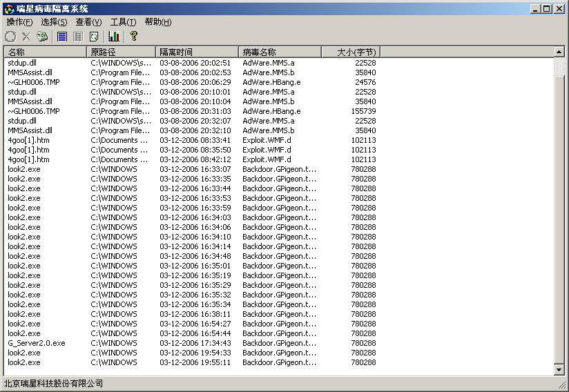The height and width of the screenshot is (392, 569).
Task: Select the G_Server2.0.exe file row
Action: [x=191, y=344]
